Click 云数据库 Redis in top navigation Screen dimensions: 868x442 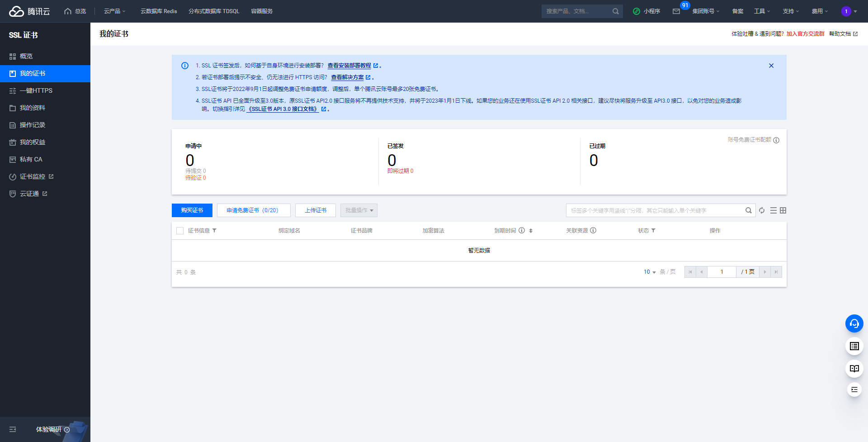pos(159,11)
